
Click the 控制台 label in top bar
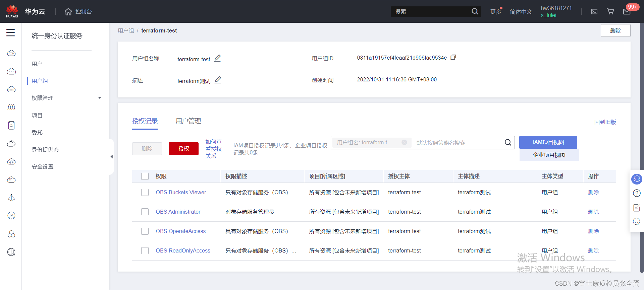pos(84,12)
